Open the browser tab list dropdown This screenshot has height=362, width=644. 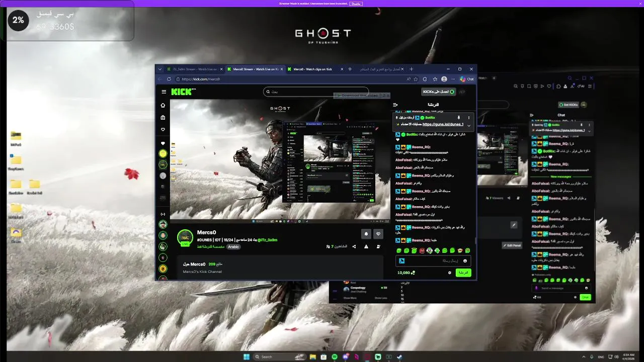point(160,69)
